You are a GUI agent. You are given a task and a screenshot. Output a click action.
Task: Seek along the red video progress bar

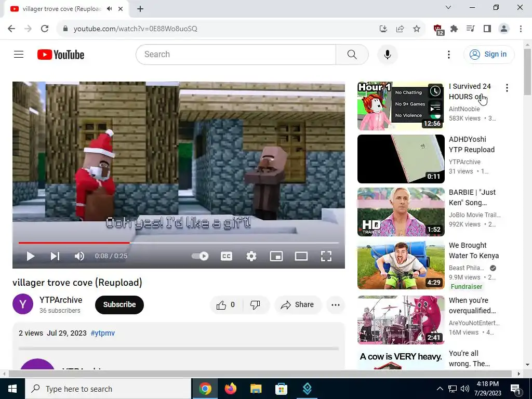(179, 243)
